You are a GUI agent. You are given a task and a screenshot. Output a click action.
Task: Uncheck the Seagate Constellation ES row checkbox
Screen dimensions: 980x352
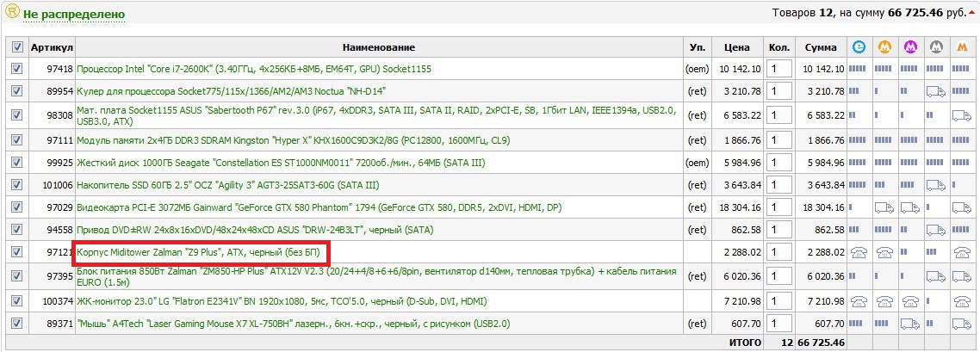pos(17,163)
